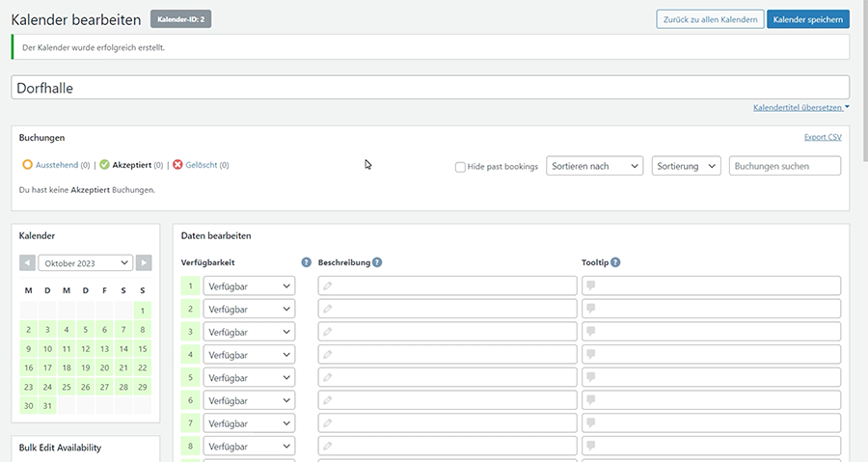Click Zurück zu allen Kalendern button

click(x=711, y=19)
